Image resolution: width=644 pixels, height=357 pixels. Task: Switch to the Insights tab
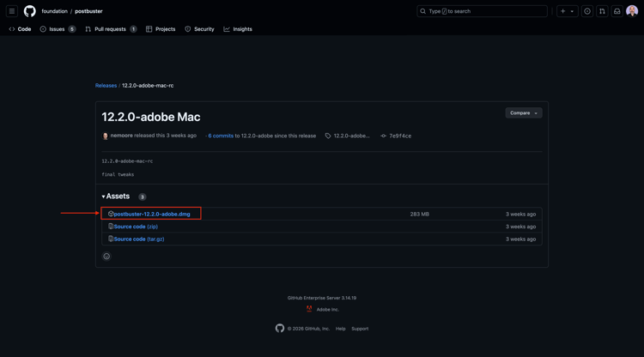[238, 29]
